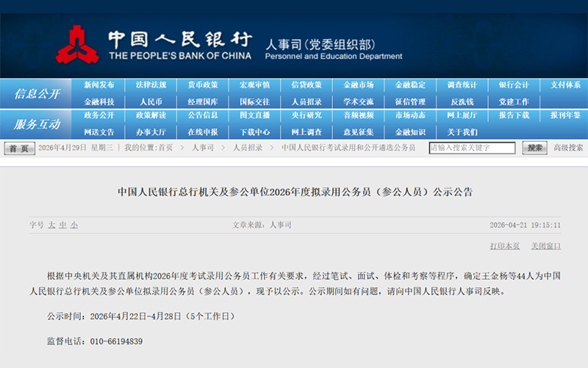Select 经理国库 navigation item

203,102
